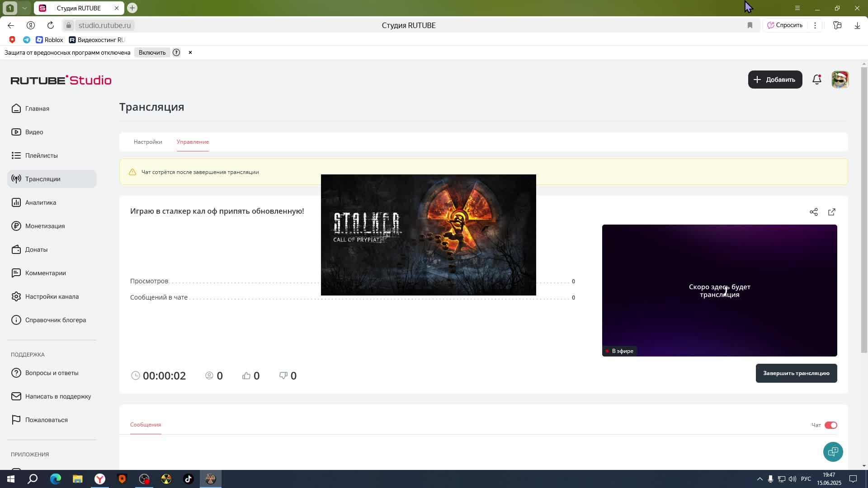
Task: Open the Roblox bookmark
Action: pos(49,40)
